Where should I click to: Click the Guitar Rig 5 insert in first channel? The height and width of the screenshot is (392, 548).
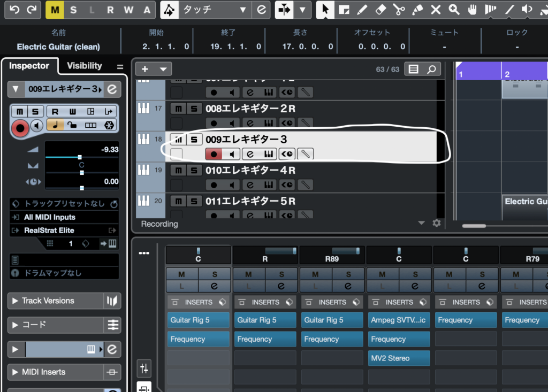(x=198, y=320)
